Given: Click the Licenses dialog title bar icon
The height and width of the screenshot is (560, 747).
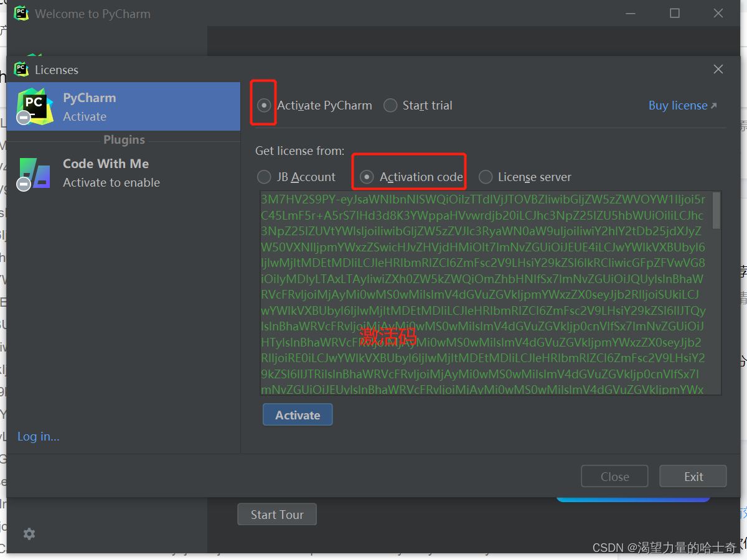Looking at the screenshot, I should pos(22,69).
